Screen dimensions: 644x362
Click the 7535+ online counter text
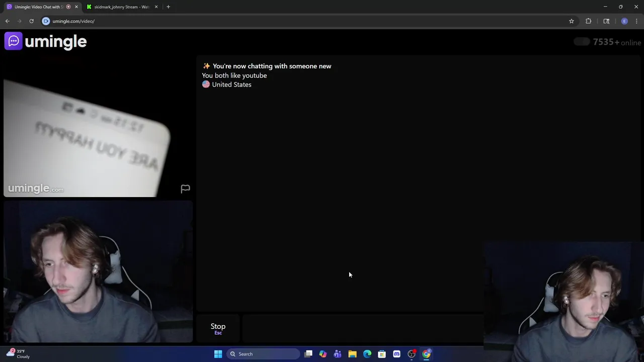point(617,42)
